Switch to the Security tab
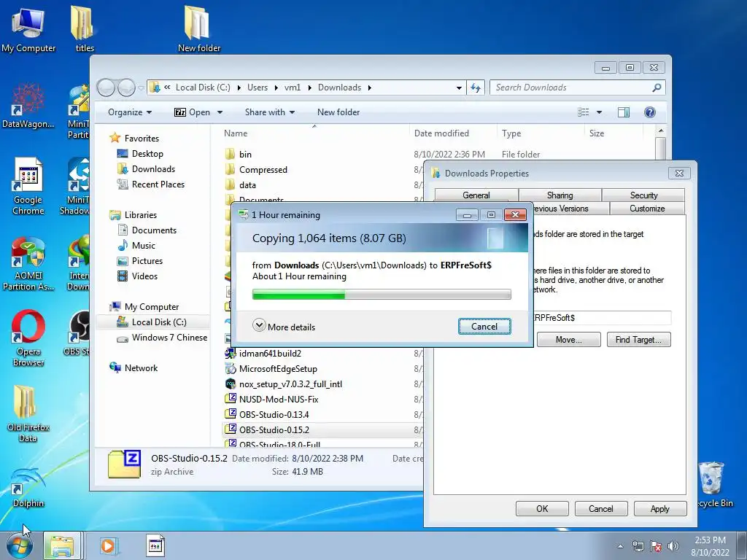 point(643,195)
